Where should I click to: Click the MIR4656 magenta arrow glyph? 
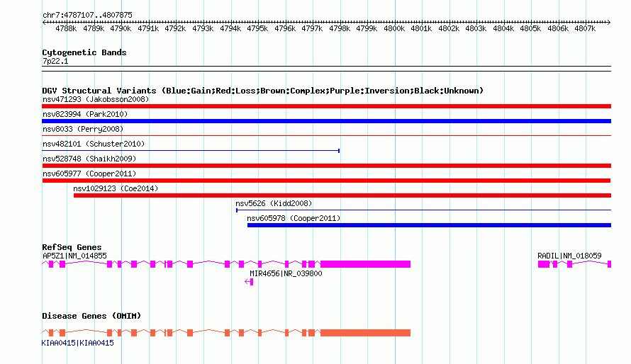(249, 282)
